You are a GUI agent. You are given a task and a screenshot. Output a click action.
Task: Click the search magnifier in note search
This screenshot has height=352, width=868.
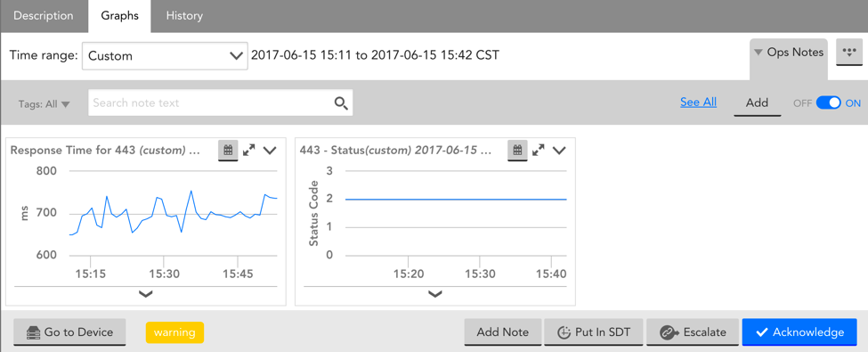341,103
